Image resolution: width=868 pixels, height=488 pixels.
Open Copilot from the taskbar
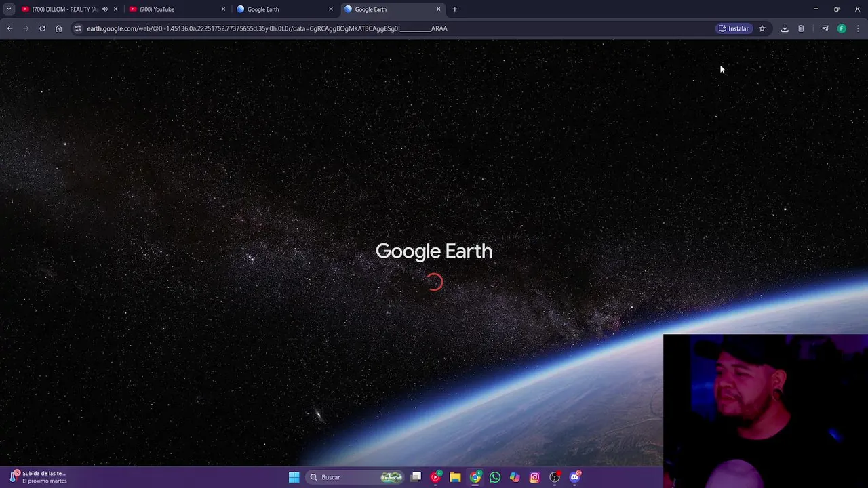coord(515,477)
